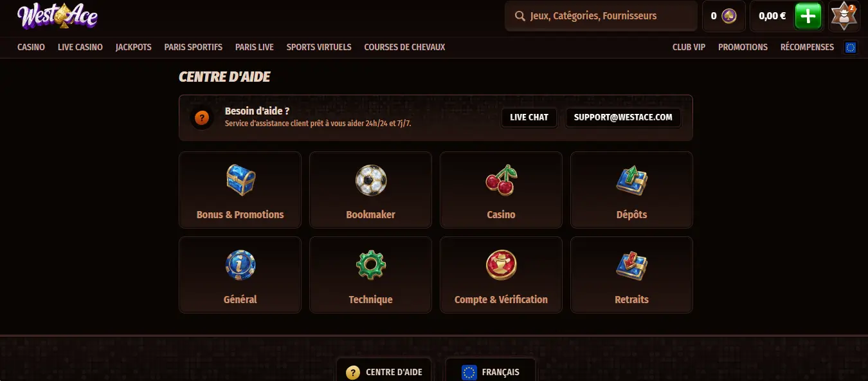Start a Live Chat with support
The image size is (868, 381).
[x=529, y=117]
